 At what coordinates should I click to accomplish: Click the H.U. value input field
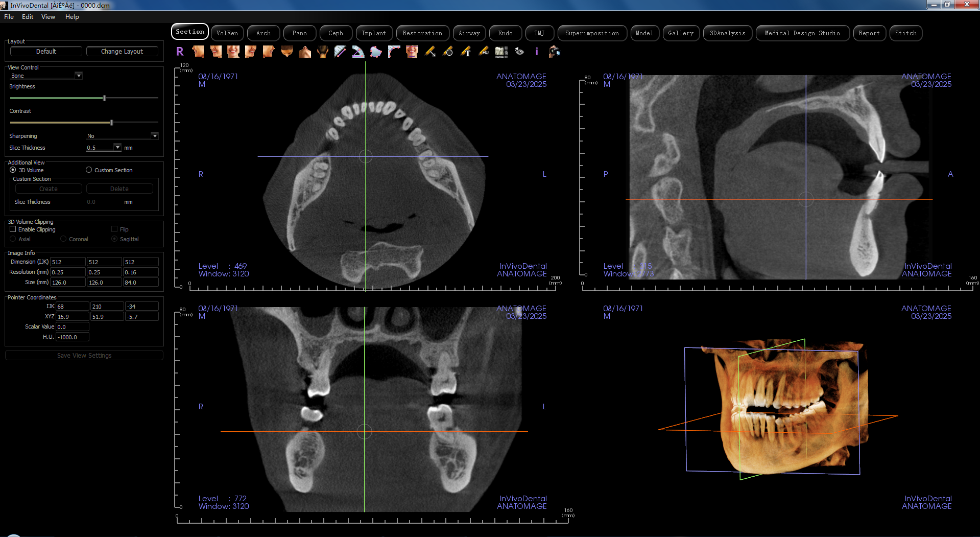[x=71, y=337]
